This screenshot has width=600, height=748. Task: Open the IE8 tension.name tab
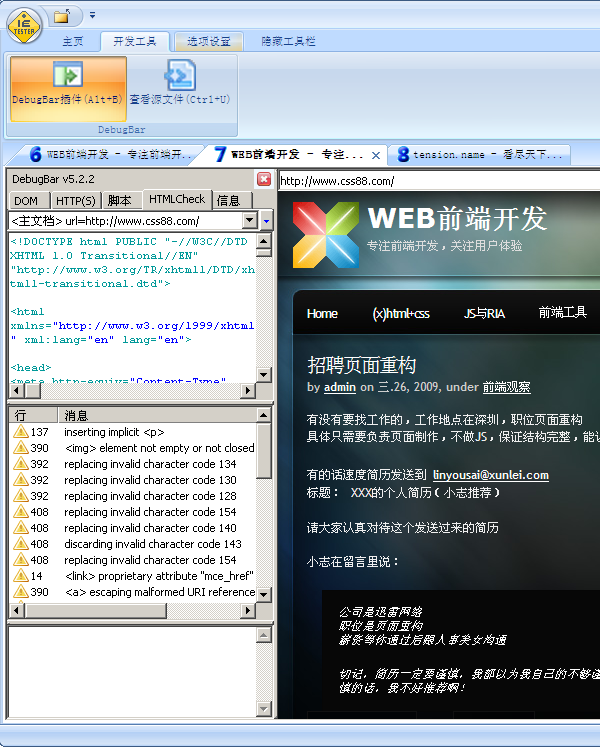pos(479,155)
